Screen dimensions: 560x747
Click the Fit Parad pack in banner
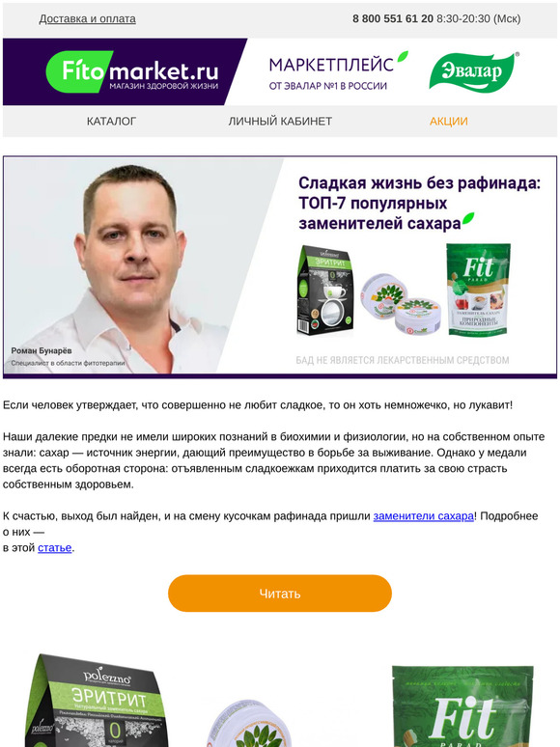(479, 289)
